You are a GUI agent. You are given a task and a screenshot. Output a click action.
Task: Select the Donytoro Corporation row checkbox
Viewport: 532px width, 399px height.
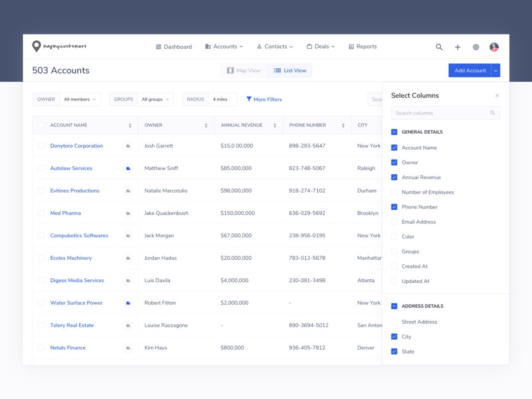41,146
